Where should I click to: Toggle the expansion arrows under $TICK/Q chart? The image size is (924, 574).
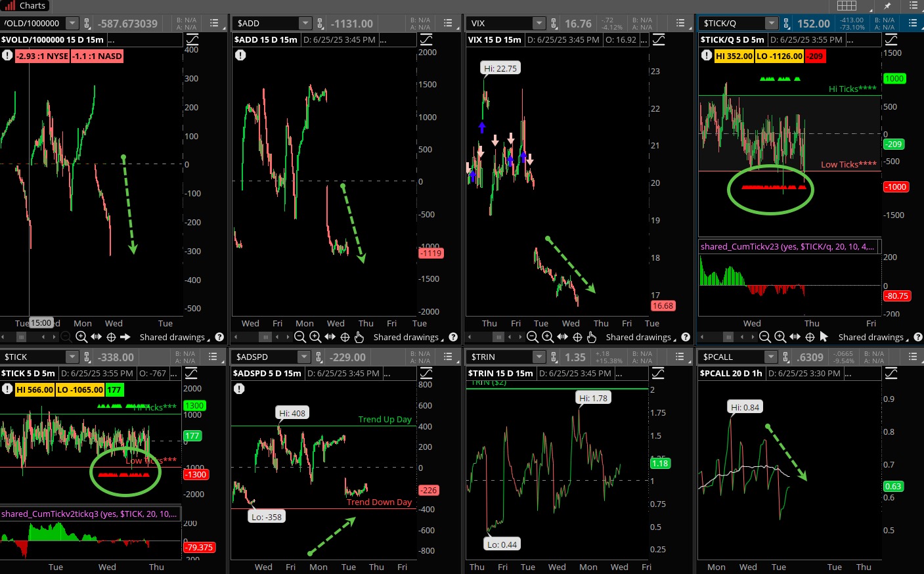pos(795,337)
